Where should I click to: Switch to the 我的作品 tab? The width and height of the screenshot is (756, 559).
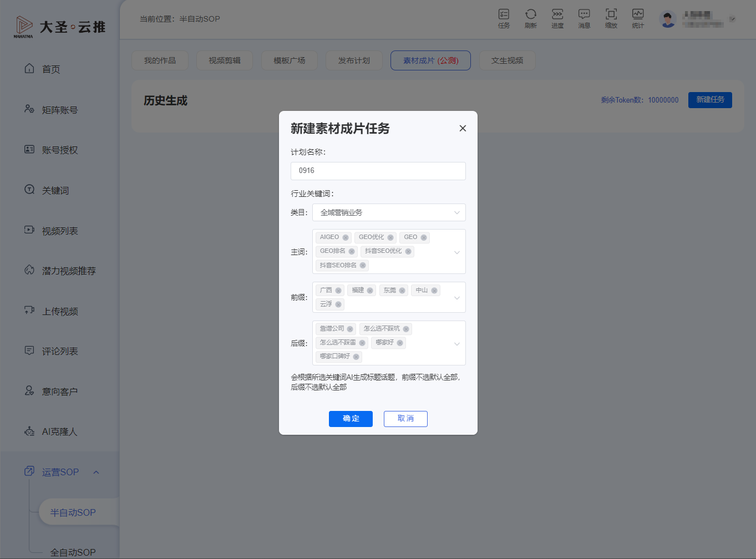pyautogui.click(x=160, y=60)
